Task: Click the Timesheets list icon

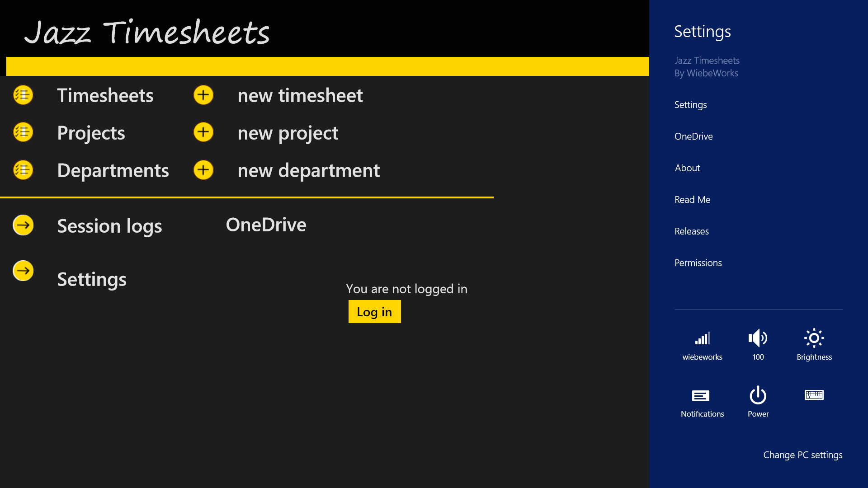Action: (23, 95)
